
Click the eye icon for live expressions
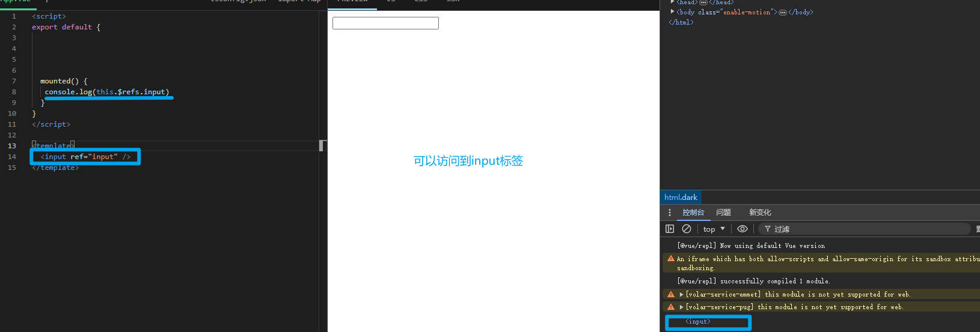coord(743,229)
